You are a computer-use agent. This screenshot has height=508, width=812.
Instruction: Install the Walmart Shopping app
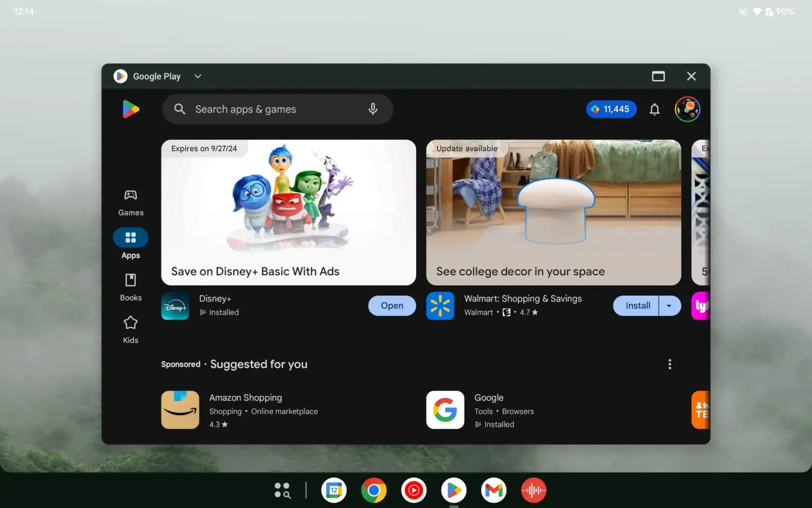(x=636, y=305)
